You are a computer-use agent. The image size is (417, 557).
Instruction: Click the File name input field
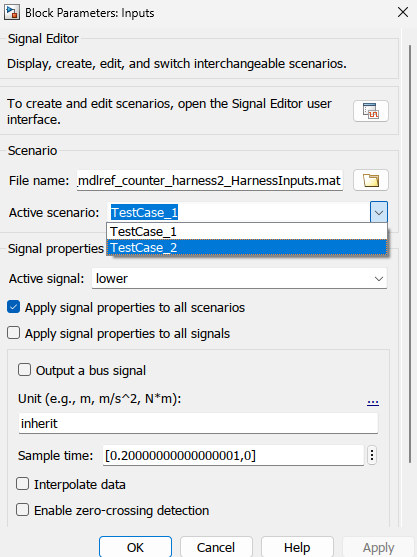click(210, 180)
